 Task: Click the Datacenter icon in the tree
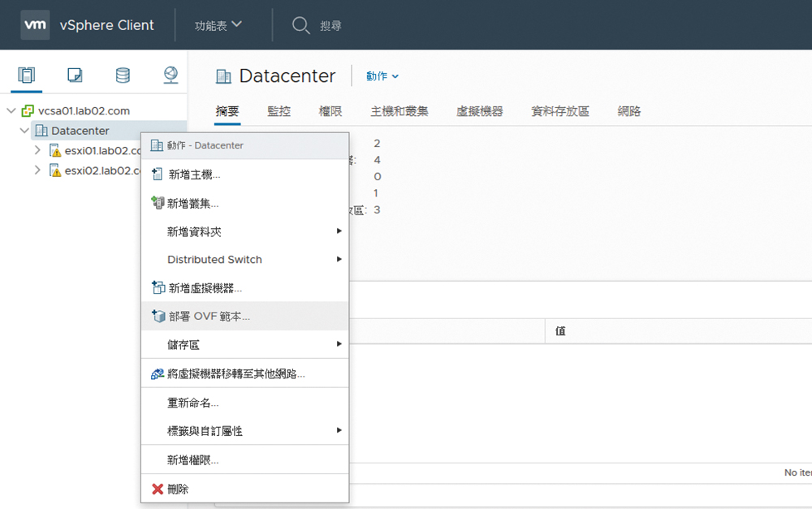[x=41, y=131]
